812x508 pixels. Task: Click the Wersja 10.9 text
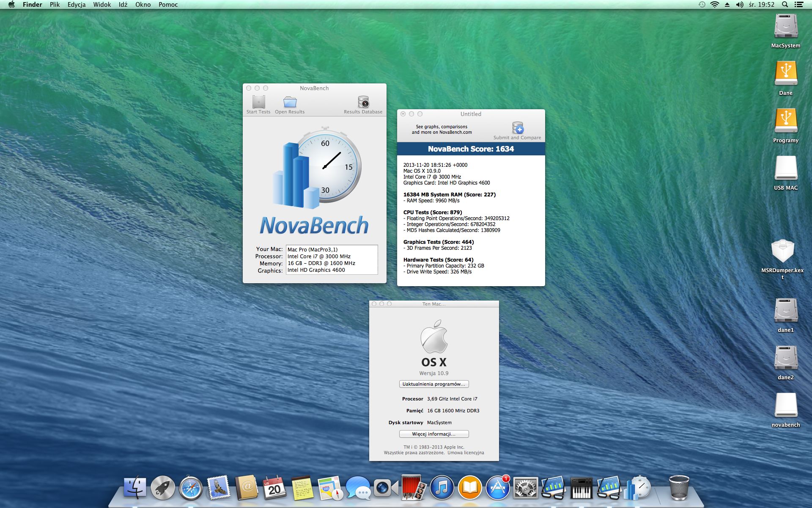point(434,373)
